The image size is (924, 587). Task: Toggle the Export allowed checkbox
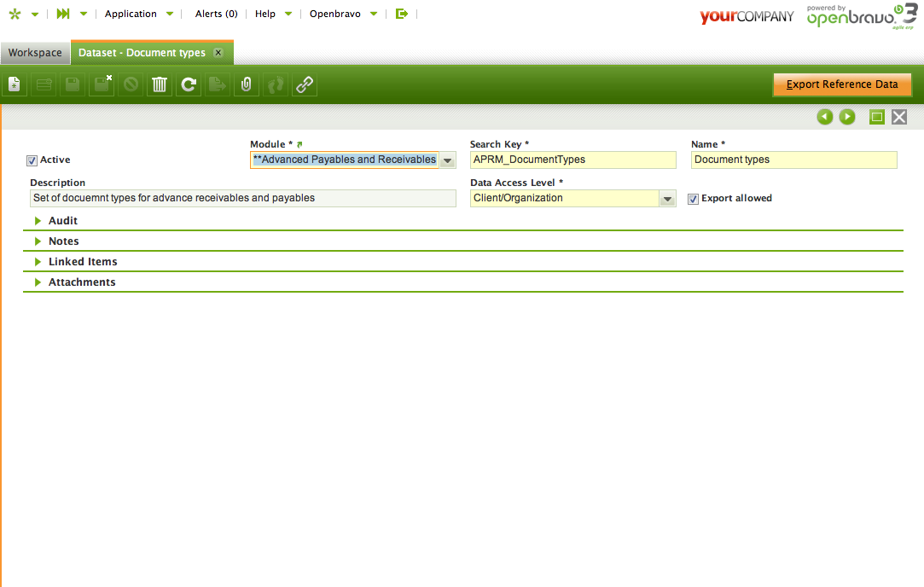pos(694,199)
